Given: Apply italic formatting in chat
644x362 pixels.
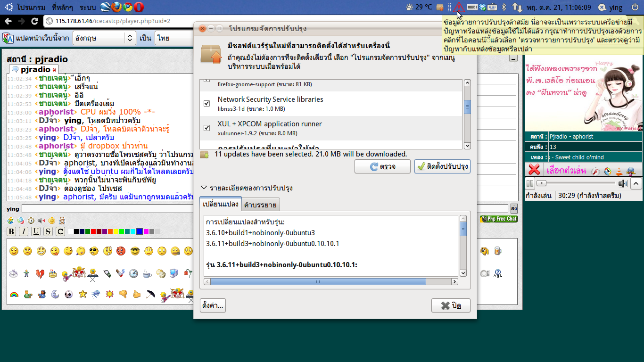Looking at the screenshot, I should 24,231.
